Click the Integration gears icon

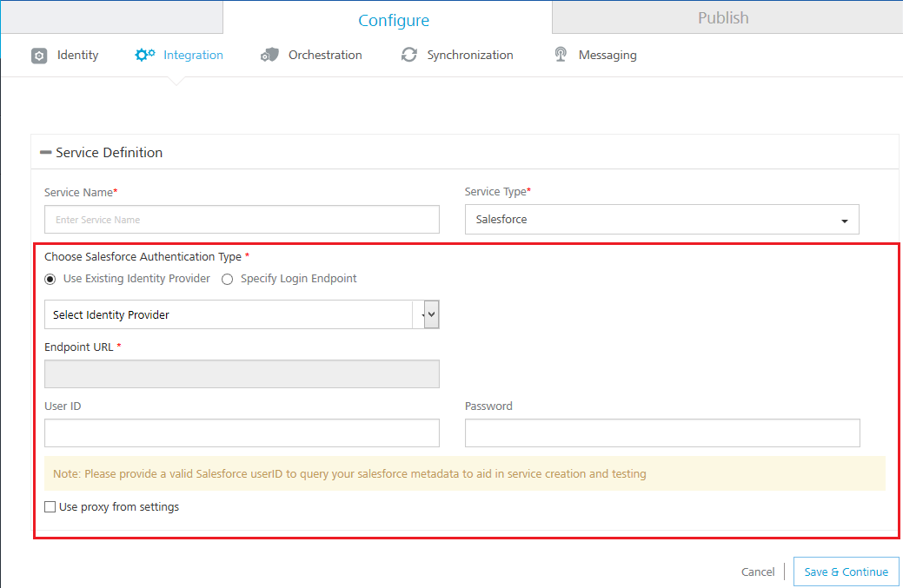point(144,55)
